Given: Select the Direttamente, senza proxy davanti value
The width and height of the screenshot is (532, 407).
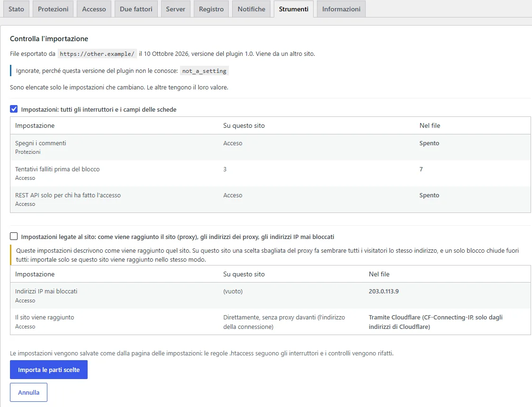Looking at the screenshot, I should tap(284, 322).
